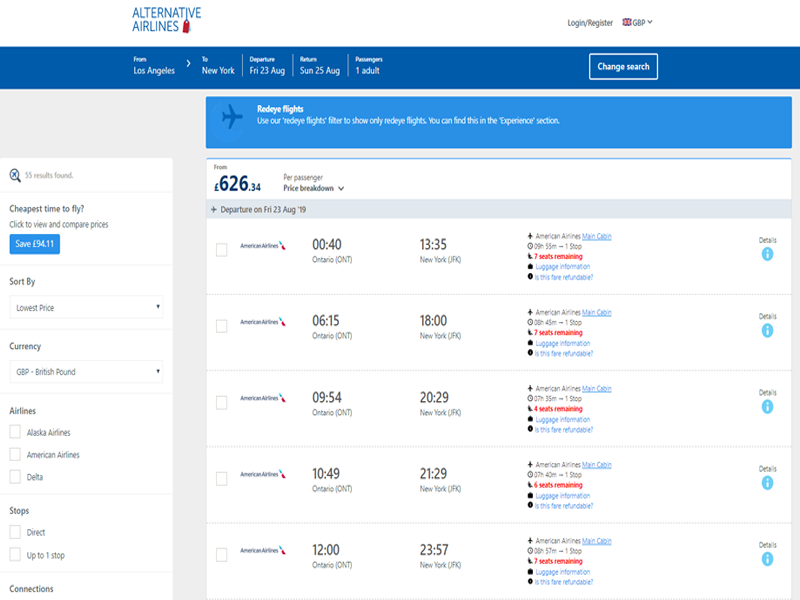Viewport: 800px width, 600px height.
Task: Enable the Up to 1 stop filter
Action: tap(15, 555)
